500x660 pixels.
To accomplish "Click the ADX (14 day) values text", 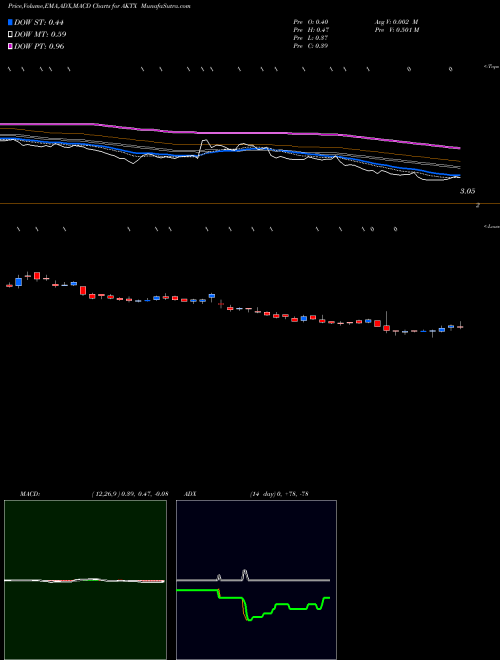I will coord(278,494).
